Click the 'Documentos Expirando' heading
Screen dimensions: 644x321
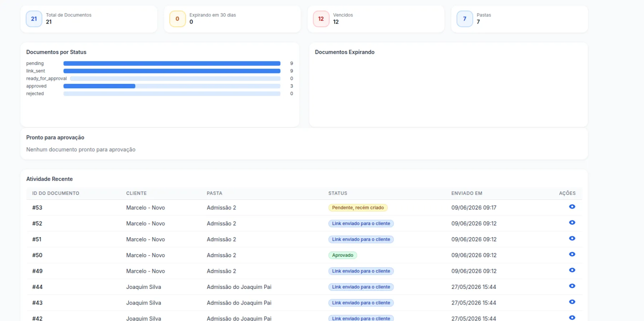coord(344,52)
